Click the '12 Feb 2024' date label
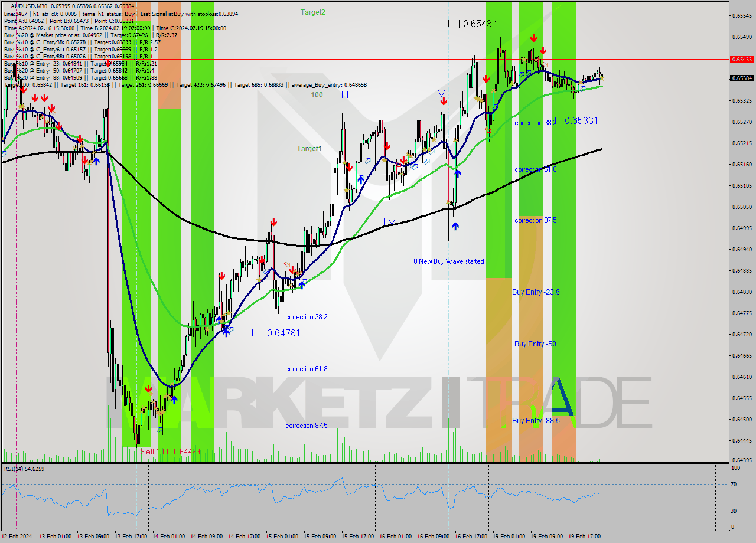Image resolution: width=756 pixels, height=543 pixels. (x=17, y=537)
